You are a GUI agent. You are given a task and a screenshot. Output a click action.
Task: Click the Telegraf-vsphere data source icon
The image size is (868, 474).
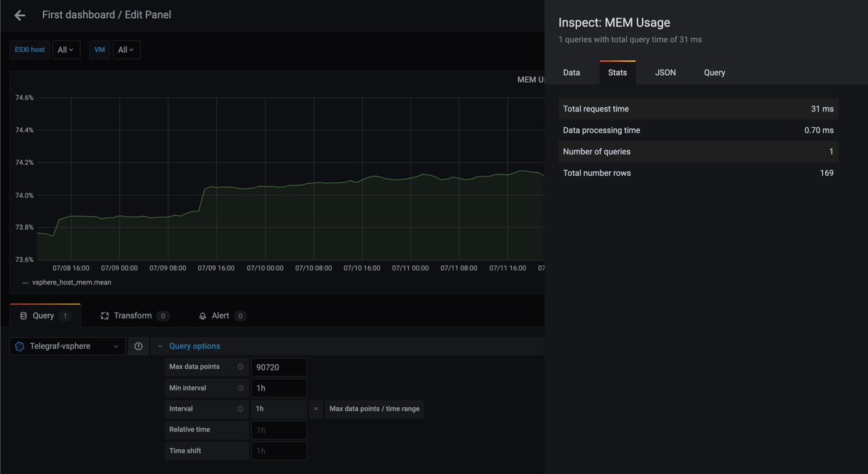[19, 346]
